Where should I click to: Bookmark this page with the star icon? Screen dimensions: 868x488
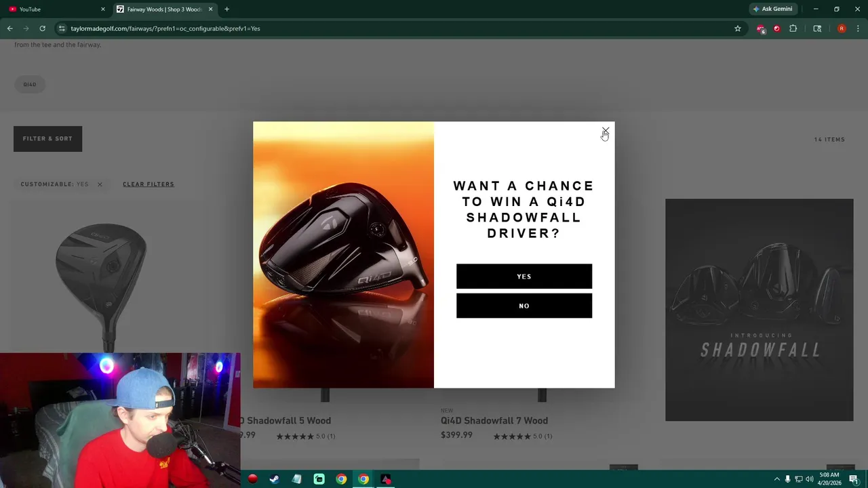click(x=738, y=28)
